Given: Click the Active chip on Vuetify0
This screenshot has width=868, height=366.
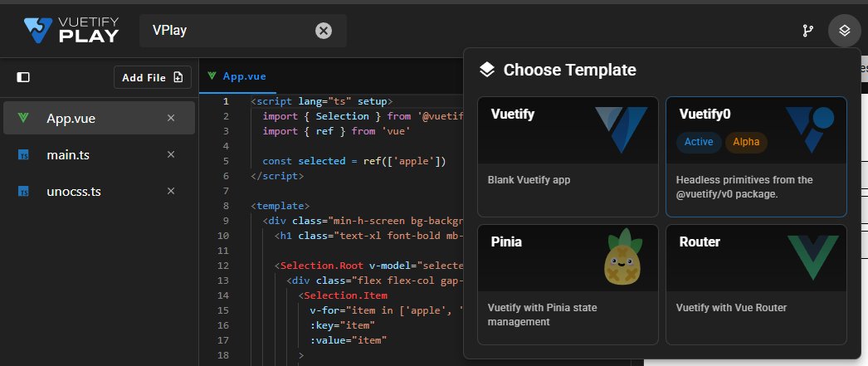Looking at the screenshot, I should pos(699,142).
